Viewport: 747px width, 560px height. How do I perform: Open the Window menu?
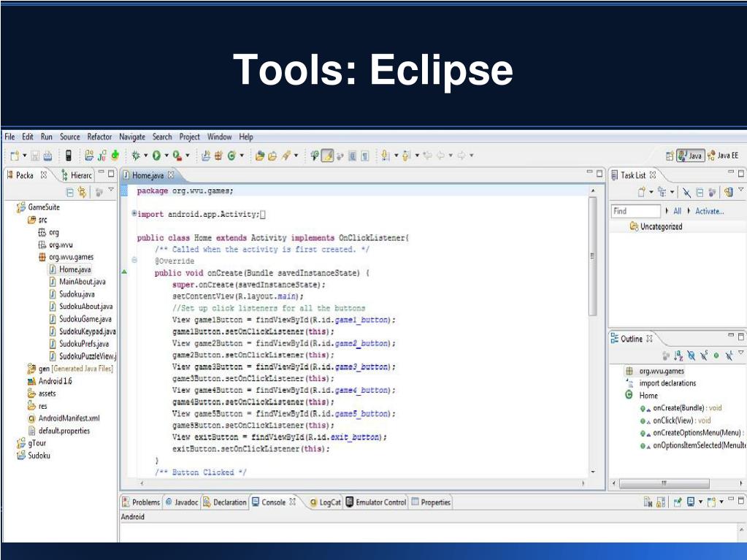pyautogui.click(x=219, y=137)
